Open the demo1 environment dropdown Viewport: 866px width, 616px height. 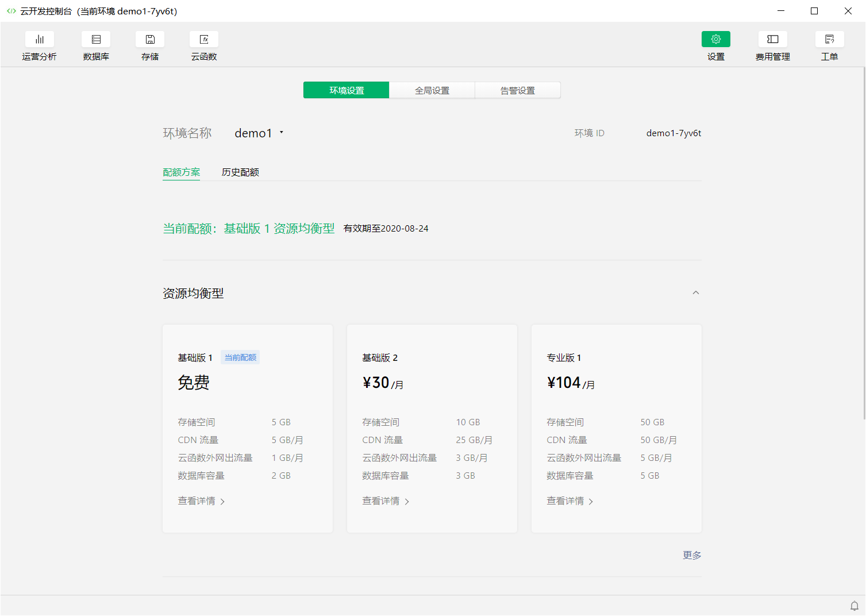pos(259,133)
